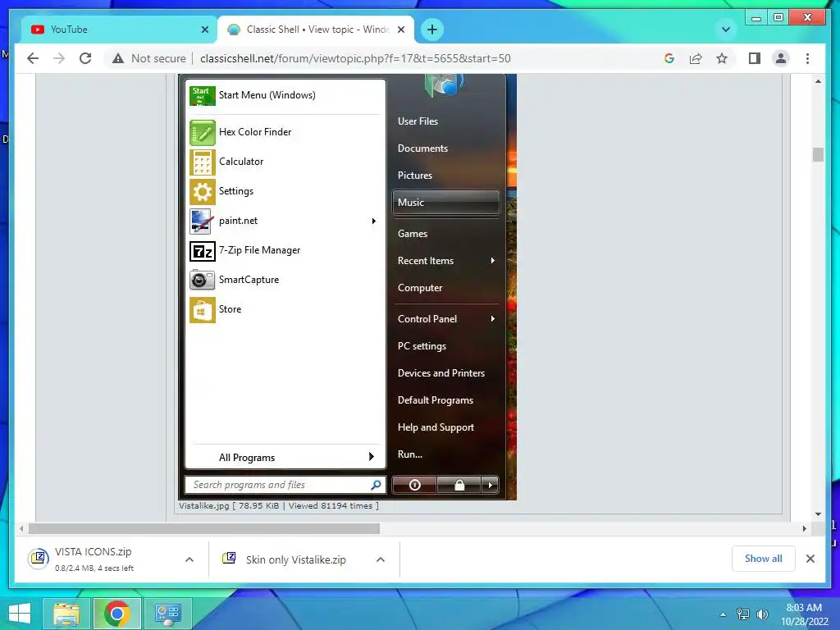Open File Explorer from taskbar
The image size is (840, 630).
pos(66,614)
